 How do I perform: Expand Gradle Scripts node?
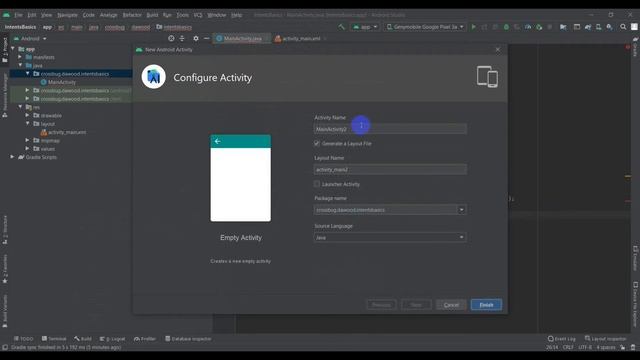coord(12,157)
